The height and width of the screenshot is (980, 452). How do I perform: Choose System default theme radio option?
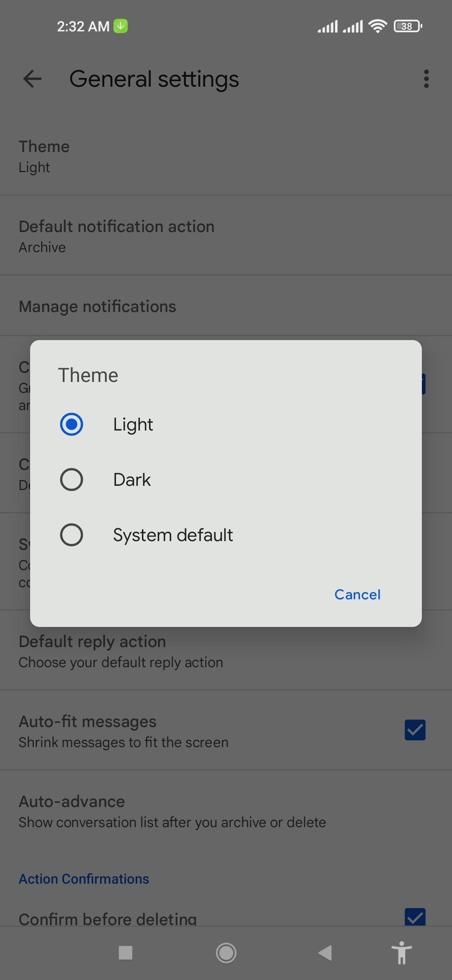(72, 535)
